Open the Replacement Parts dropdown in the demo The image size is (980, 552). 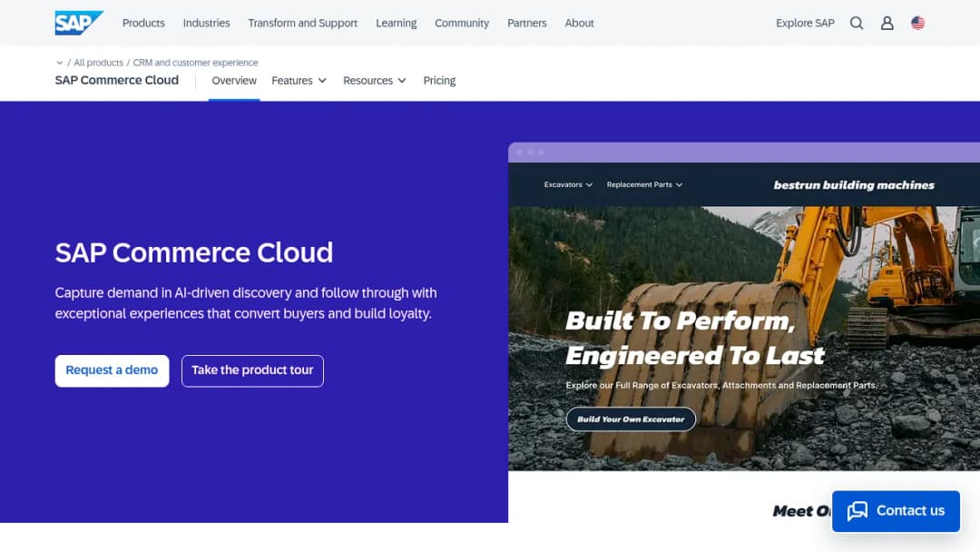tap(644, 184)
